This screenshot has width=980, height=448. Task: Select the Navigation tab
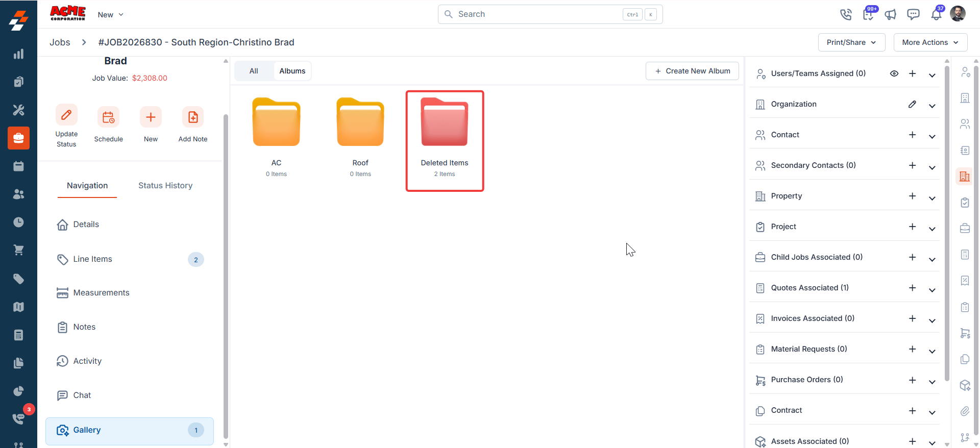coord(87,186)
